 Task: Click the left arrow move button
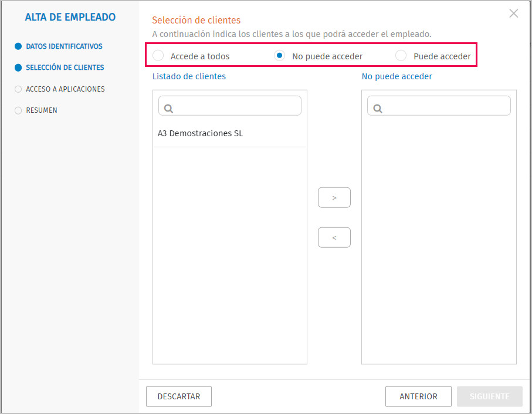[x=334, y=237]
